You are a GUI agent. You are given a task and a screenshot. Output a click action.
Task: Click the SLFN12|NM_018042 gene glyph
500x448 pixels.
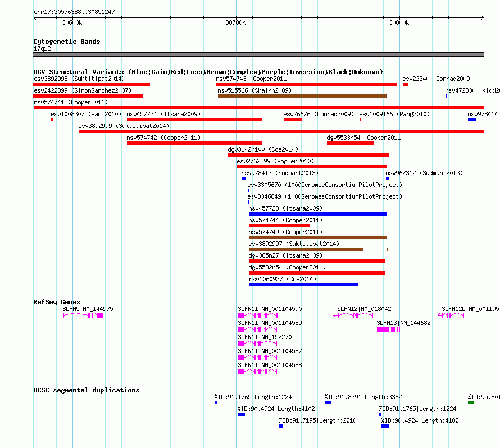coord(353,316)
